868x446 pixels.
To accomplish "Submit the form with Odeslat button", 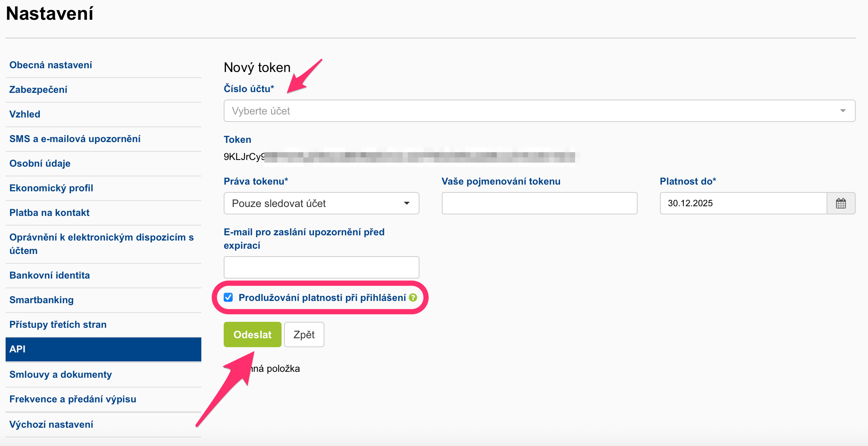I will pos(252,334).
